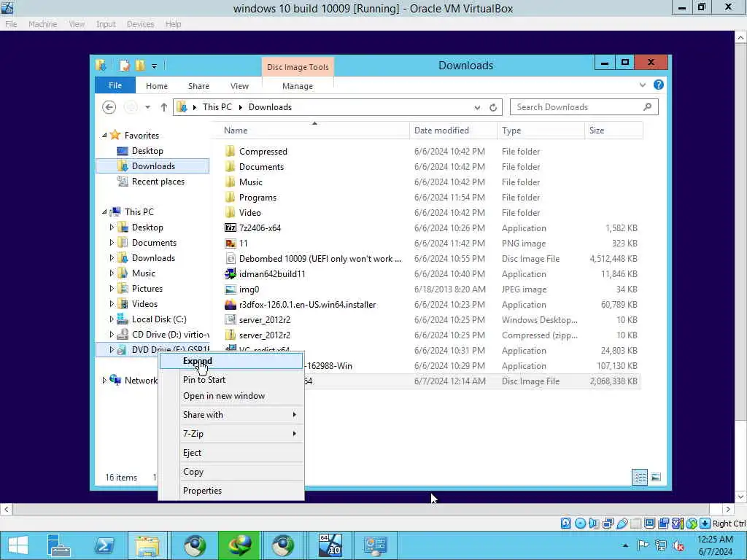This screenshot has width=747, height=560.
Task: Switch to details view layout icon
Action: 640,477
